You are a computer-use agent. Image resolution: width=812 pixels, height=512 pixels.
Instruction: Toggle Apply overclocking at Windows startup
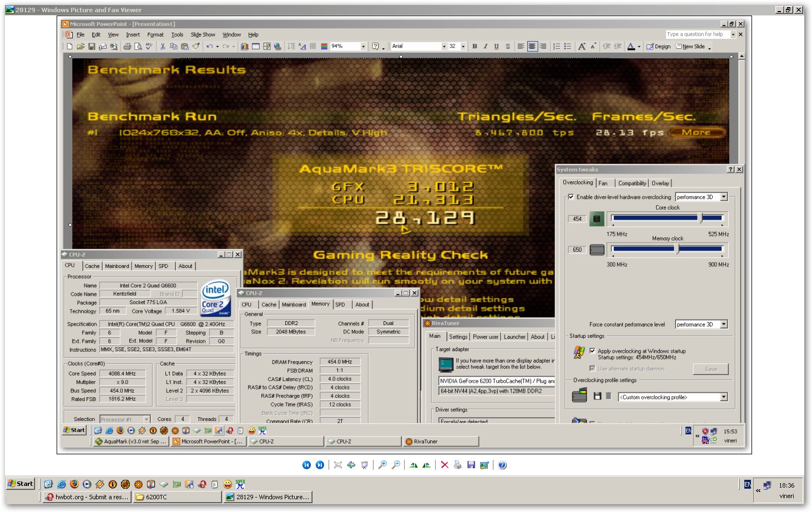coord(592,351)
